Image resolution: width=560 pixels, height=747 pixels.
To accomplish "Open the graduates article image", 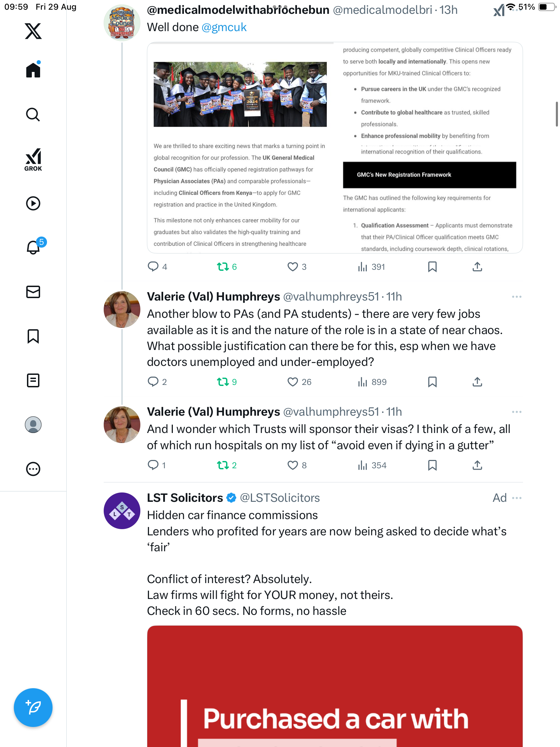I will (x=240, y=94).
